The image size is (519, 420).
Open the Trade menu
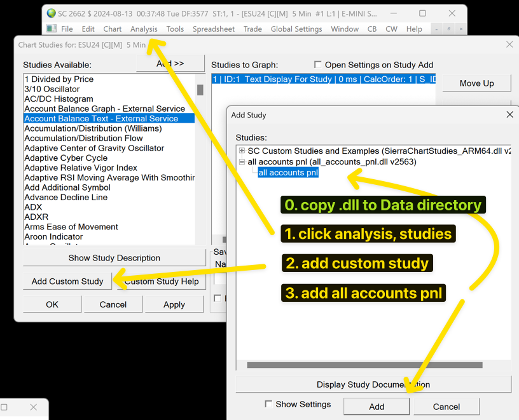[253, 29]
